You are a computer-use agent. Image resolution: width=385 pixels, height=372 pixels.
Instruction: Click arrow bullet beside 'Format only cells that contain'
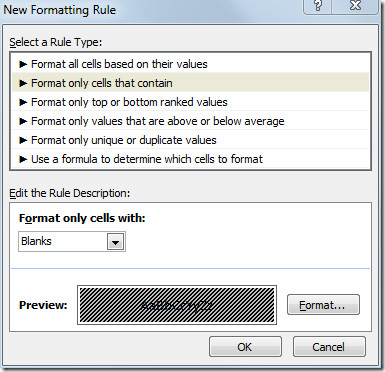point(23,83)
